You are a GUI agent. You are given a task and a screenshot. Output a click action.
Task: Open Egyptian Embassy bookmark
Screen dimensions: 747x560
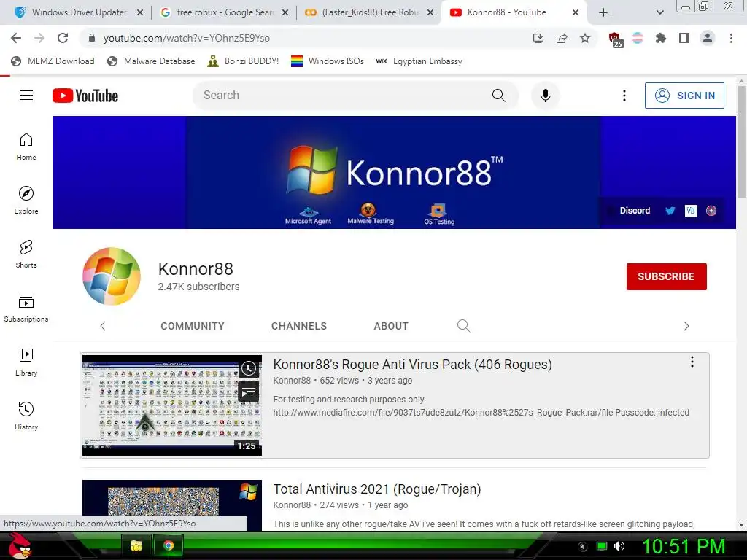pyautogui.click(x=419, y=61)
